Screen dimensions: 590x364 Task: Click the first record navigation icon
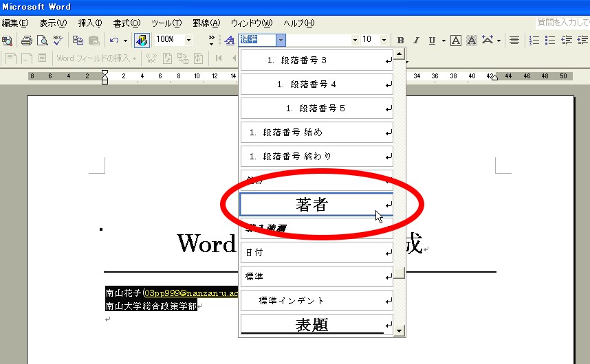[219, 58]
